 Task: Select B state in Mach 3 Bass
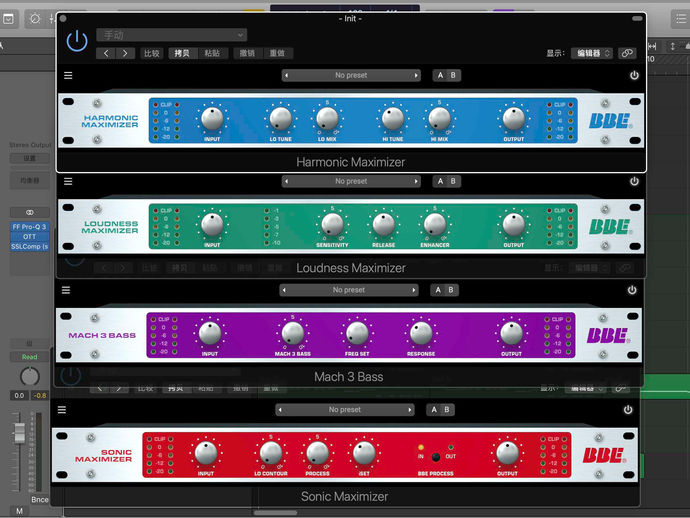coord(451,290)
